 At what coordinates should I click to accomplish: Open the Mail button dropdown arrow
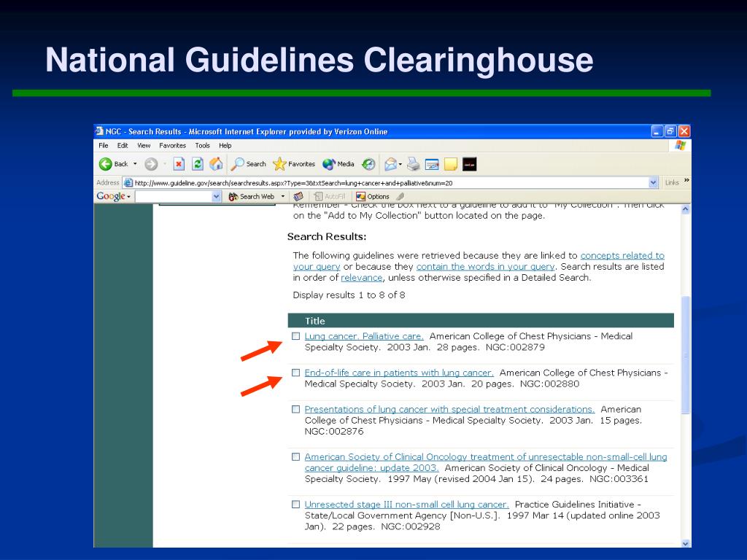click(400, 164)
